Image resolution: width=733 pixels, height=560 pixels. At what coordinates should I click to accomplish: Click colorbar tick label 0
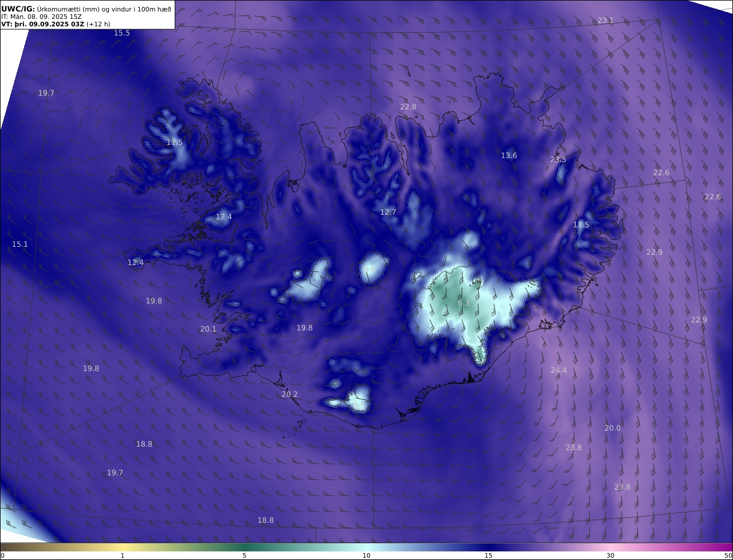click(2, 555)
